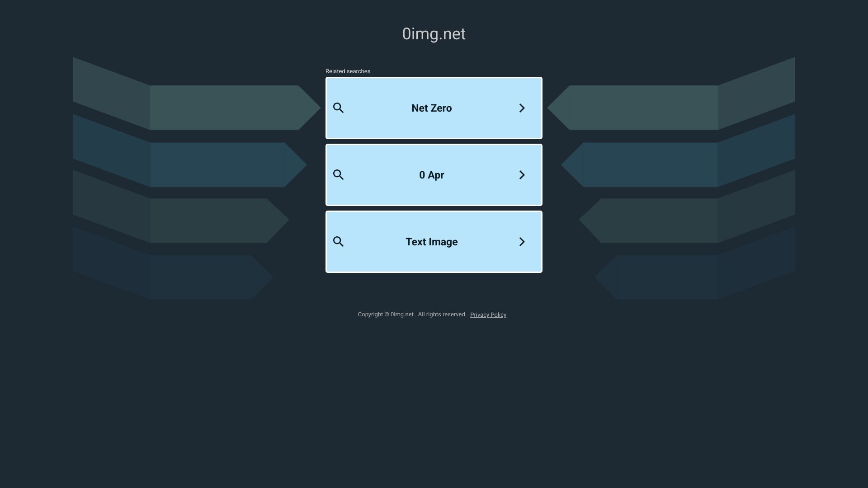Click the 0img.net page title heading
The image size is (868, 488).
(x=434, y=34)
